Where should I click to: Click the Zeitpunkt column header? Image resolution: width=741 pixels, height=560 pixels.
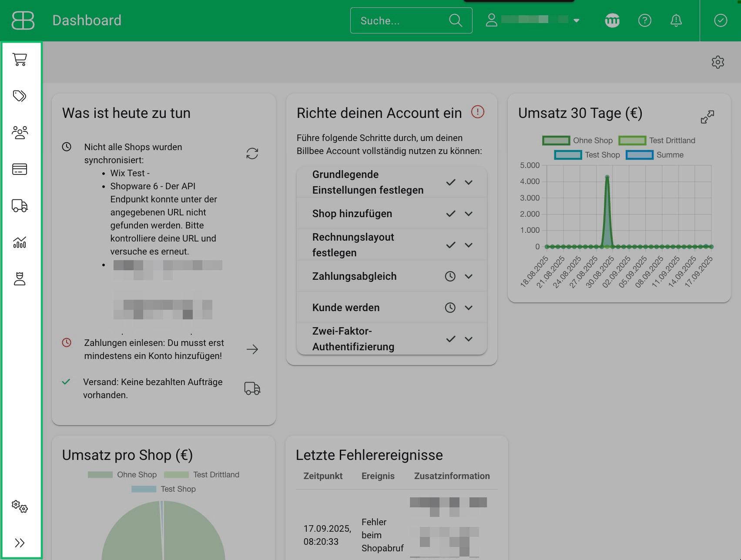323,476
